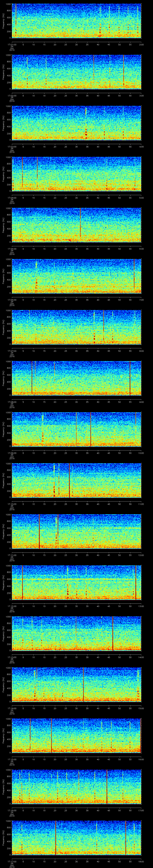Viewport: 153px width, 868px height.
Task: Click the 17:08:00 start time label
Action: [12, 402]
